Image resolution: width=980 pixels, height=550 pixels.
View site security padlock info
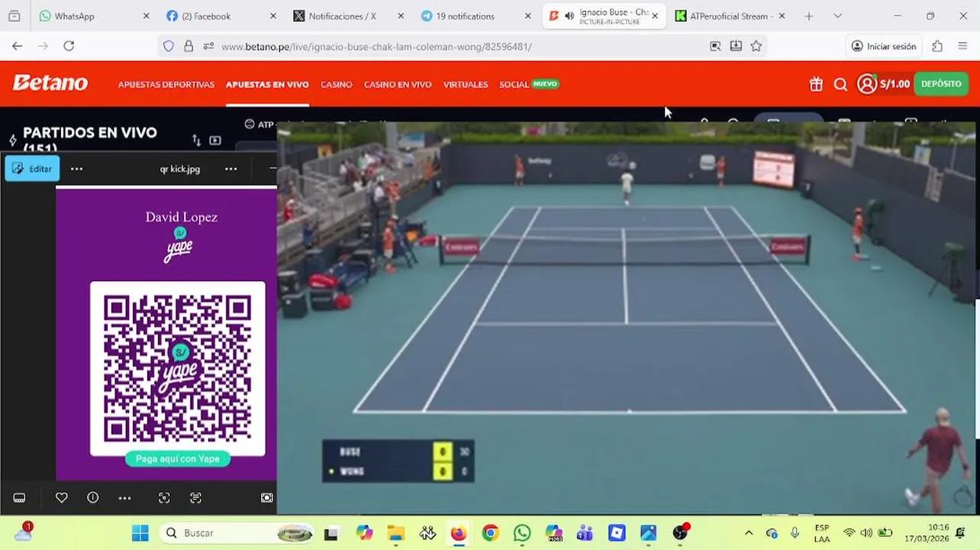(189, 46)
